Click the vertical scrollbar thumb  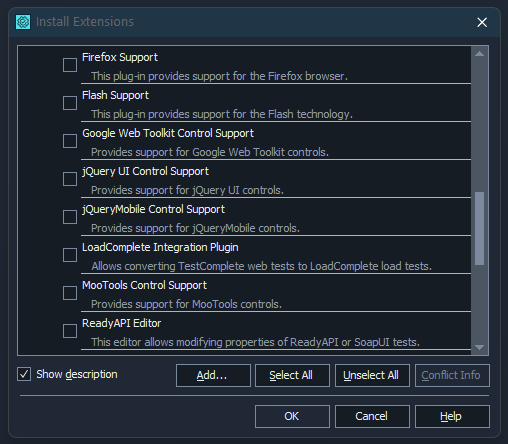pos(479,228)
